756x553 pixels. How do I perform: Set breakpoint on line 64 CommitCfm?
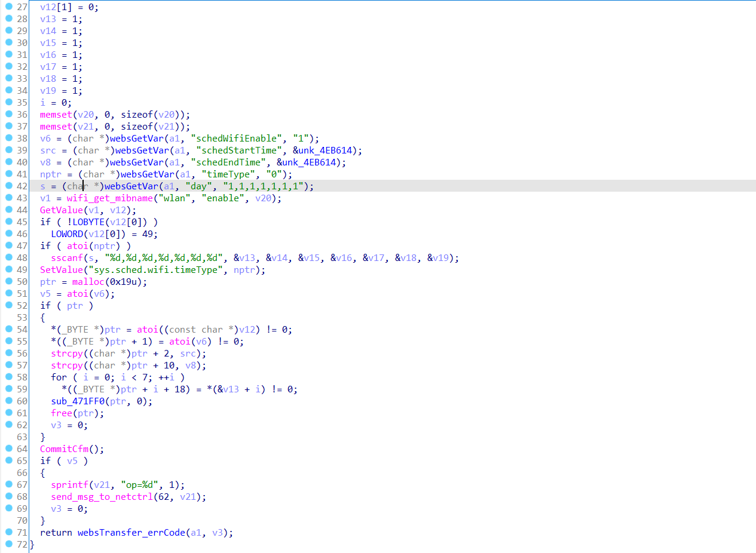coord(8,449)
